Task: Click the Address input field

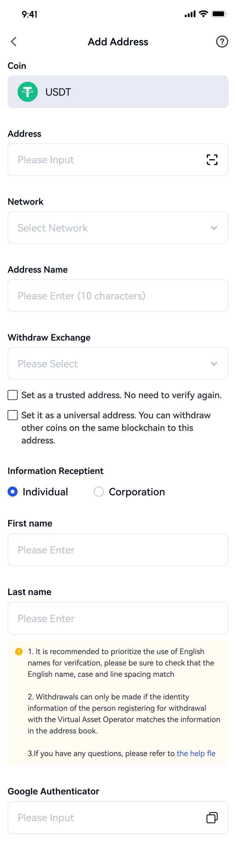Action: [104, 160]
